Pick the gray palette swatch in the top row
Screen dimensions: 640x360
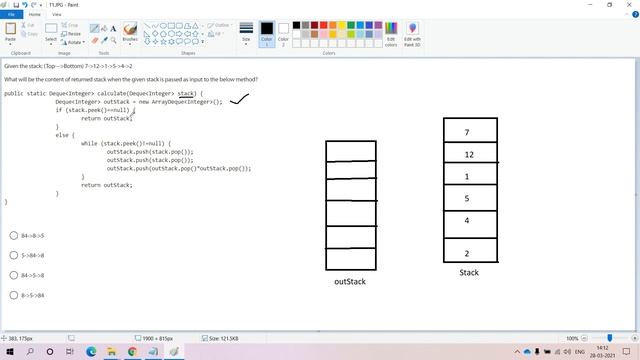click(305, 25)
